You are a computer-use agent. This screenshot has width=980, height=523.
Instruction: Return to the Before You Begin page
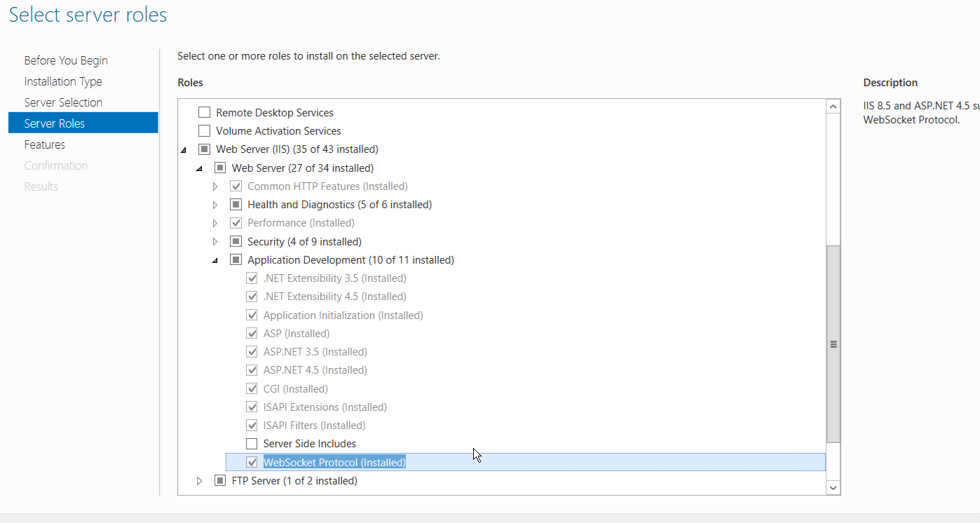66,60
